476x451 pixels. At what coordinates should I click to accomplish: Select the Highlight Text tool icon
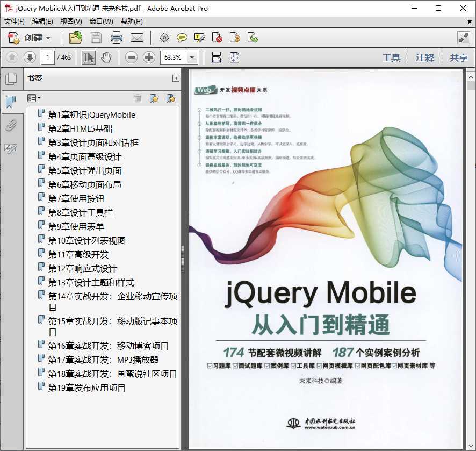199,38
